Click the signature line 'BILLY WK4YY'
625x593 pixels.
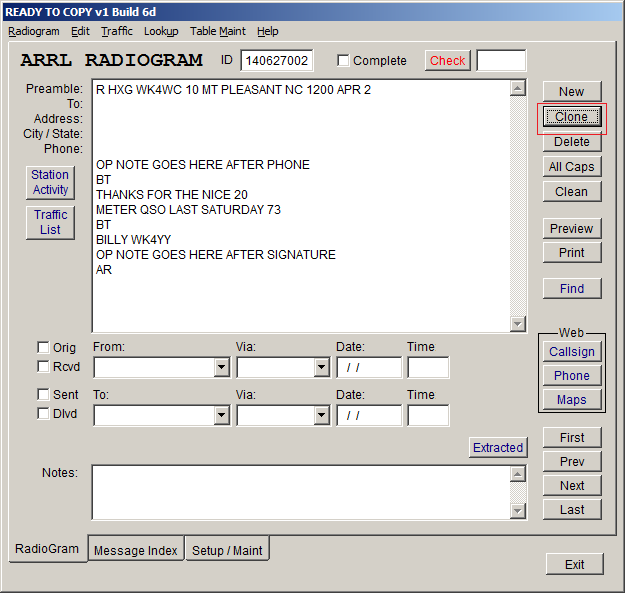[133, 240]
